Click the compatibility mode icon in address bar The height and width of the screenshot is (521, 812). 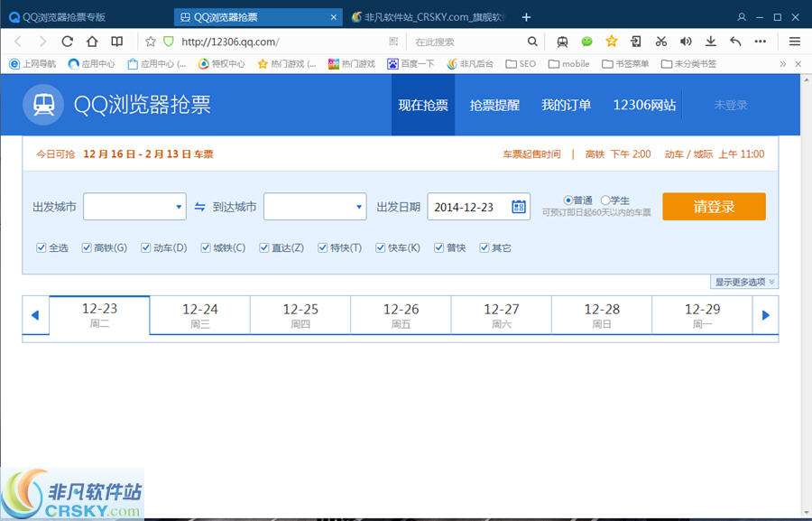click(x=393, y=42)
